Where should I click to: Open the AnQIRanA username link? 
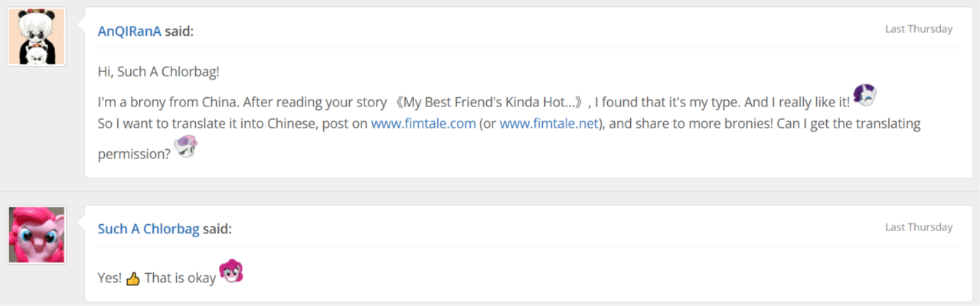129,31
